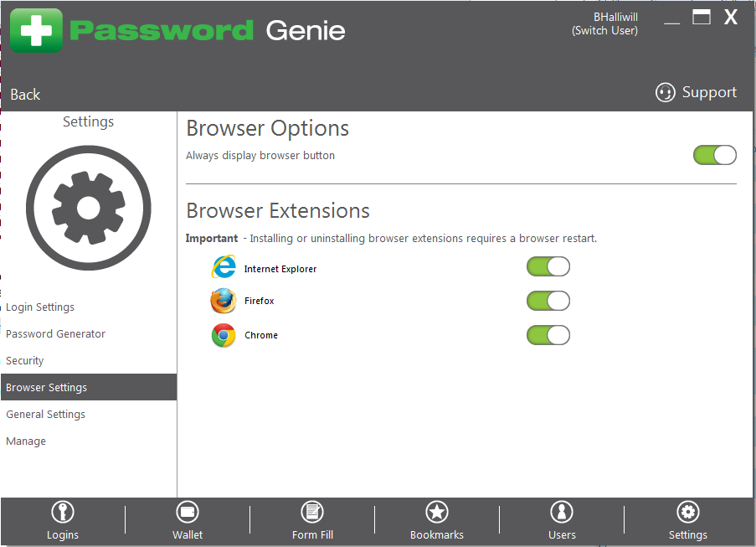Viewport: 756px width, 547px height.
Task: Click the Browser Extensions heading
Action: pos(278,211)
